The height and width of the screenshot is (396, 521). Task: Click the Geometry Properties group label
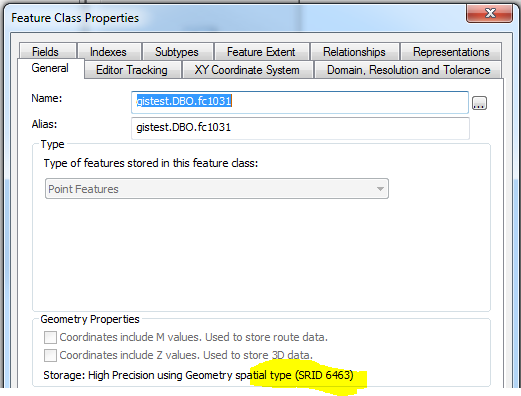[x=90, y=319]
